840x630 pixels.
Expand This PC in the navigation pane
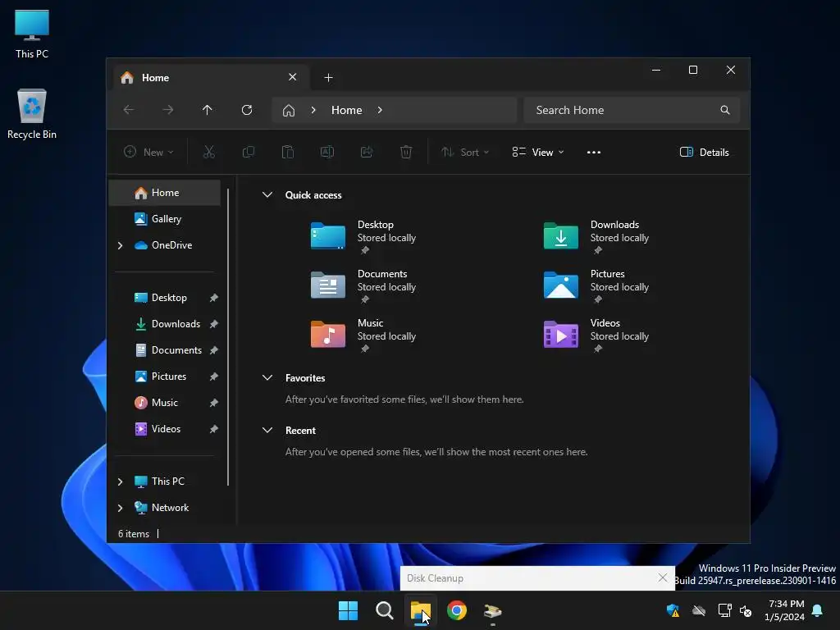[x=120, y=482]
